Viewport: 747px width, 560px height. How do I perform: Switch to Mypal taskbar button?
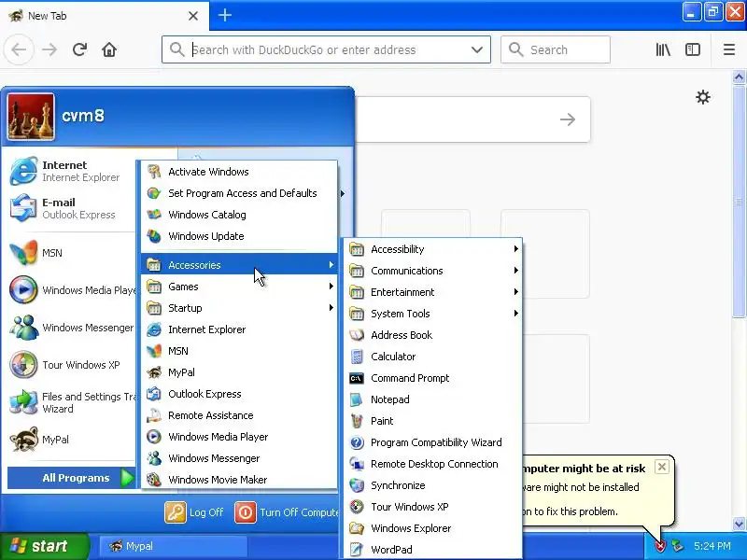173,546
